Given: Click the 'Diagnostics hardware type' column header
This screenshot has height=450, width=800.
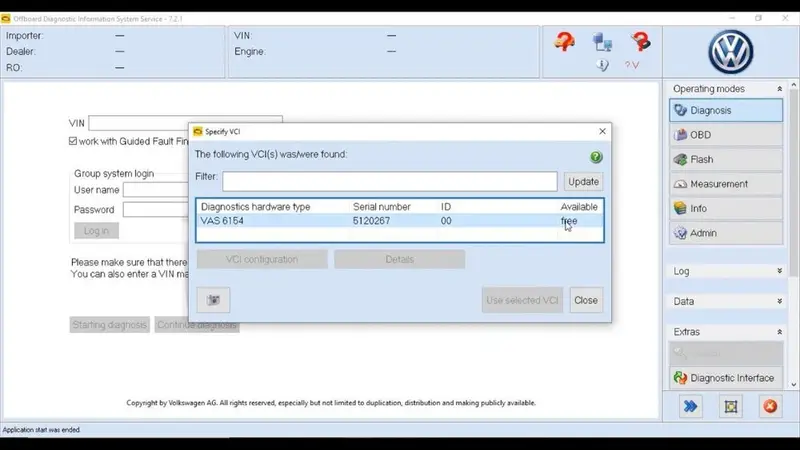Looking at the screenshot, I should coord(256,207).
